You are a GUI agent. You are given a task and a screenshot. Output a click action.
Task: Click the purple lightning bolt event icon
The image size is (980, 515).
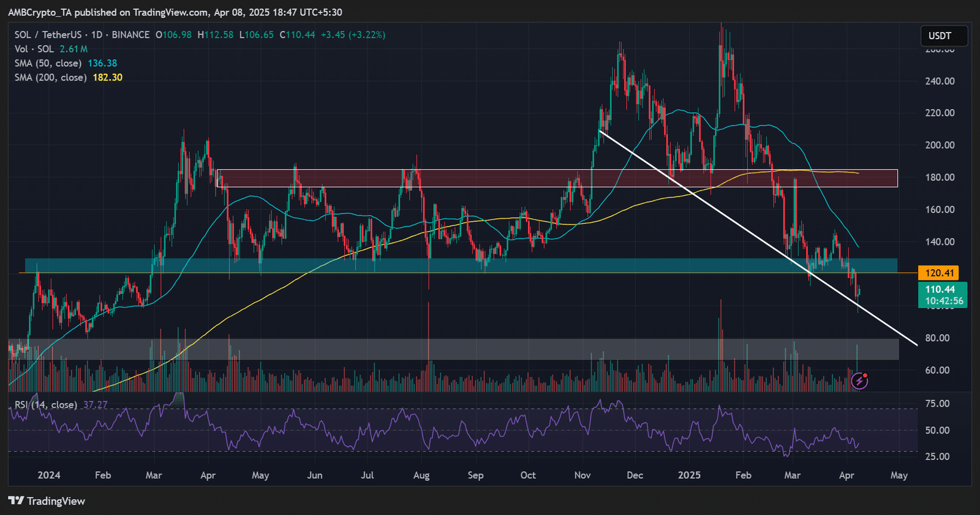(x=860, y=381)
